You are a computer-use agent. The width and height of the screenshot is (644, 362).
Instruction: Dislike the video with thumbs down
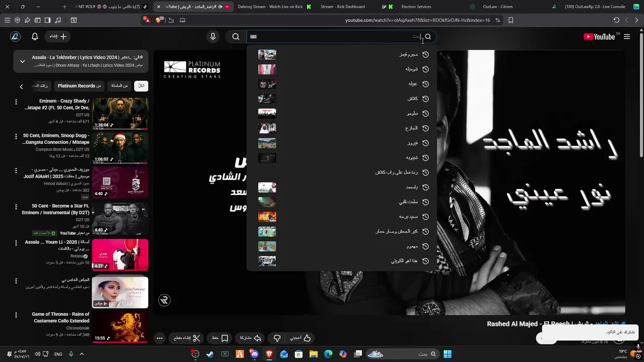coord(277,338)
